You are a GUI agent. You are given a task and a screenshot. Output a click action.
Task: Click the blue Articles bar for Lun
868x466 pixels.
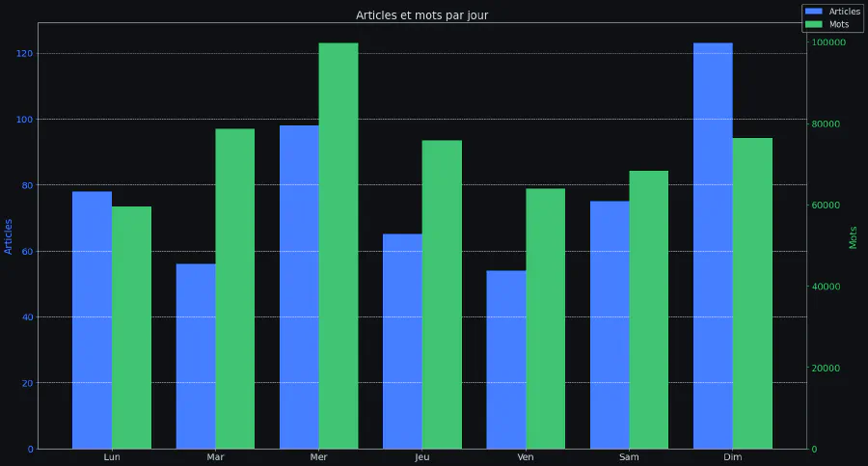coord(92,319)
